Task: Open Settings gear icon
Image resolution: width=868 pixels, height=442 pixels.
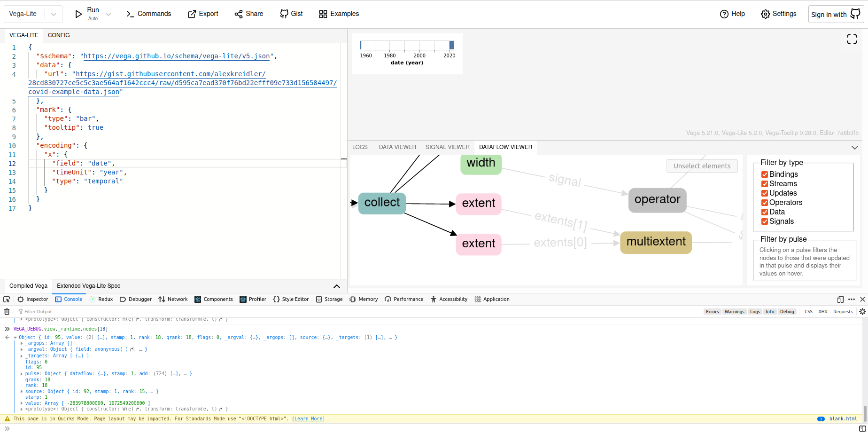Action: [x=765, y=14]
